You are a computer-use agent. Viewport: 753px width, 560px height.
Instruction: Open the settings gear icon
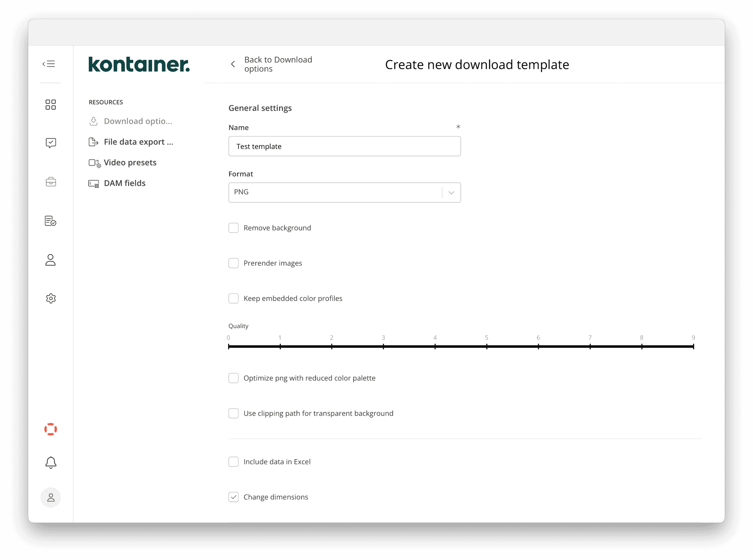coord(51,298)
